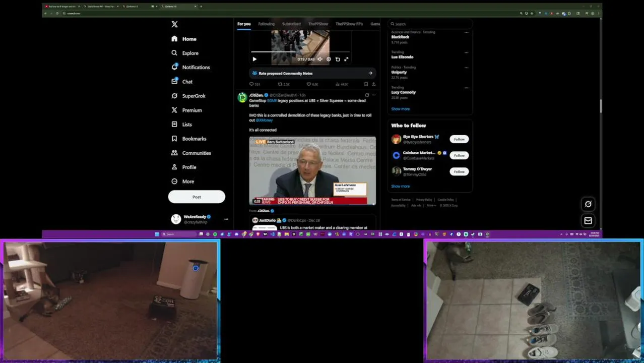Open Rate proposed Community Notes
The image size is (644, 363).
click(x=312, y=73)
